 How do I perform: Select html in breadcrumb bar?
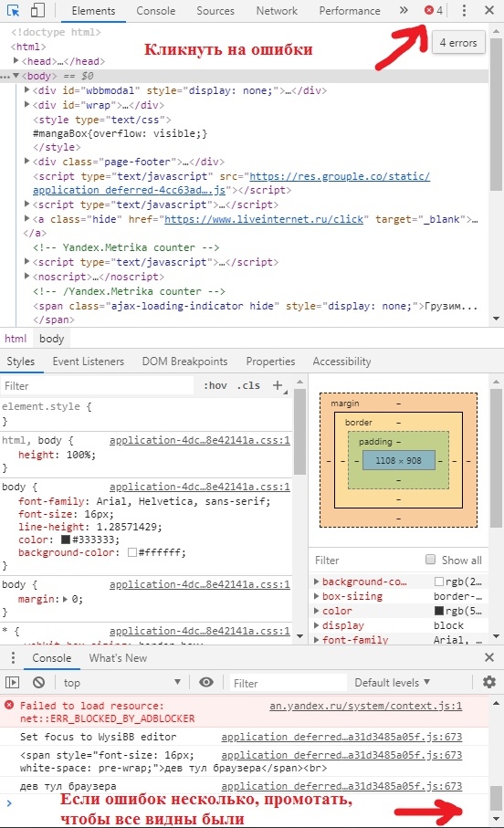tap(16, 339)
